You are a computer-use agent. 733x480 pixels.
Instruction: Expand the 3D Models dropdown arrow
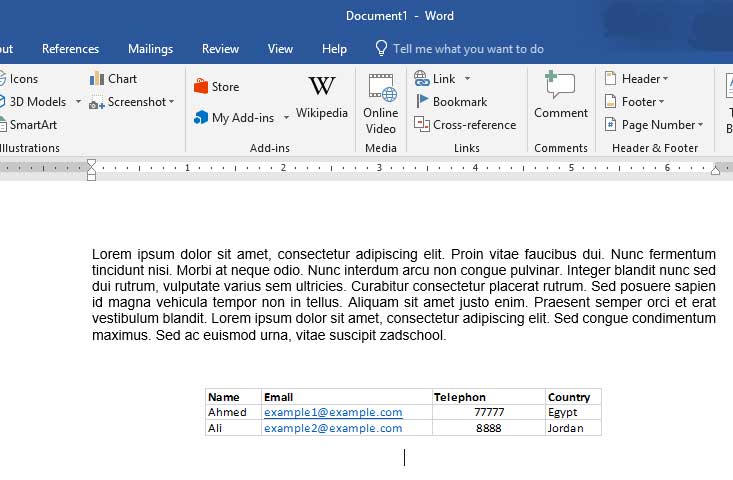pos(78,101)
